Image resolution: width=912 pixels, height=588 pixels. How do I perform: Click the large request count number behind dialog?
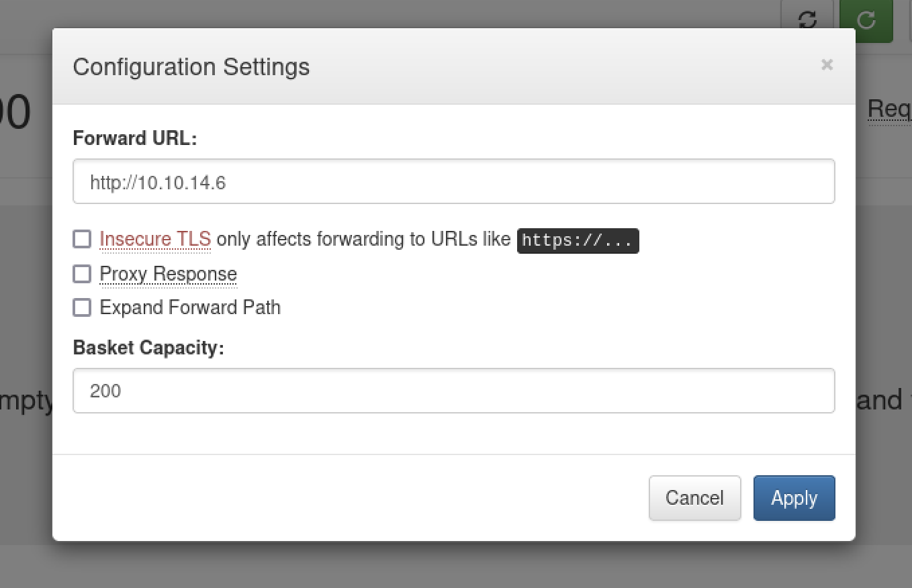point(15,112)
